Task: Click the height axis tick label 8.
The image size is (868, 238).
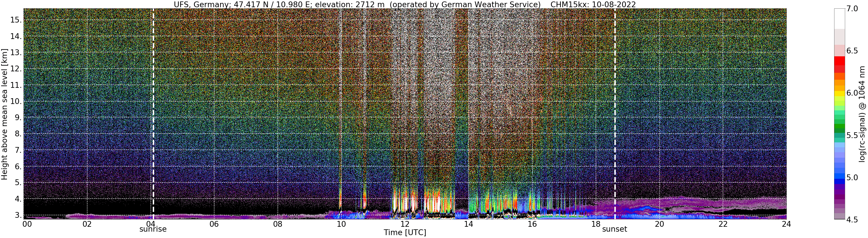Action: (x=18, y=134)
